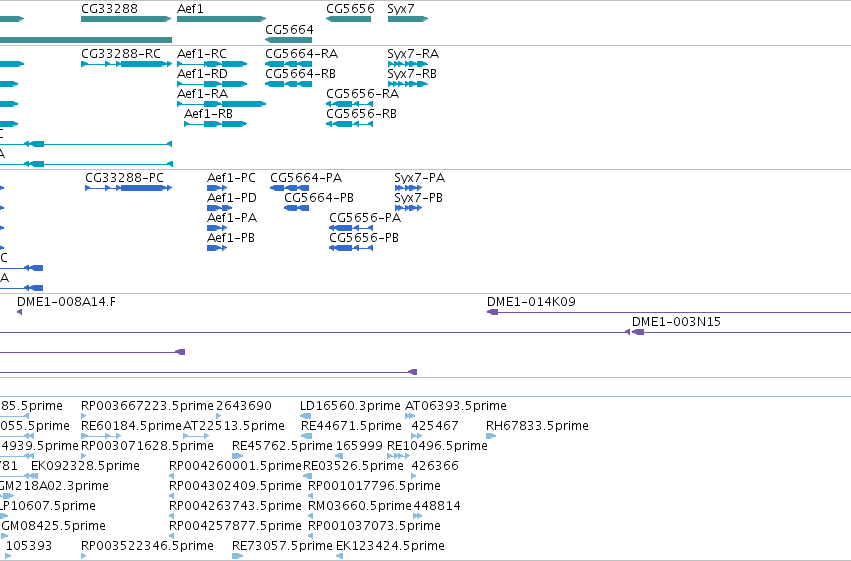Click EST label 2643690
851x561 pixels.
coord(244,406)
